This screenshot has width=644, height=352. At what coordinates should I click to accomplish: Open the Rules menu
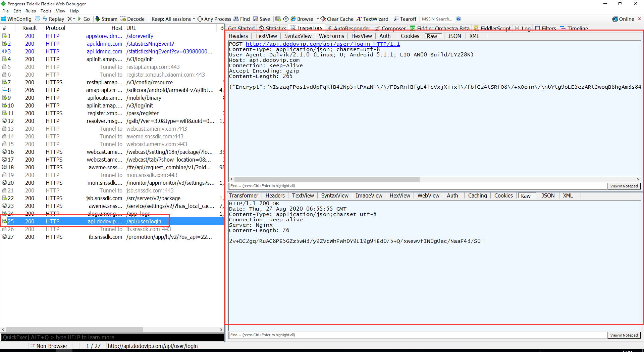coord(31,11)
